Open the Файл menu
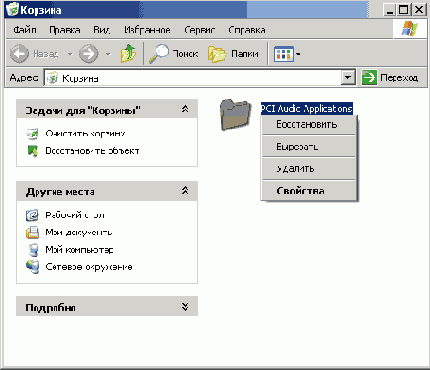This screenshot has width=430, height=370. [x=25, y=30]
